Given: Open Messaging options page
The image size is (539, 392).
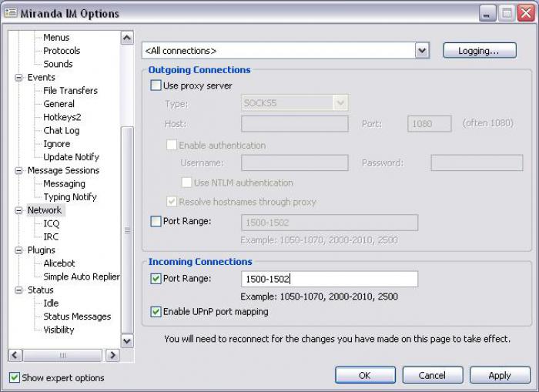Looking at the screenshot, I should pyautogui.click(x=64, y=183).
